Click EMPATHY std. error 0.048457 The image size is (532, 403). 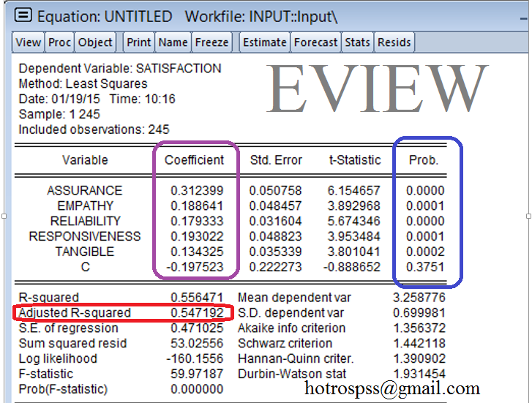(x=275, y=206)
